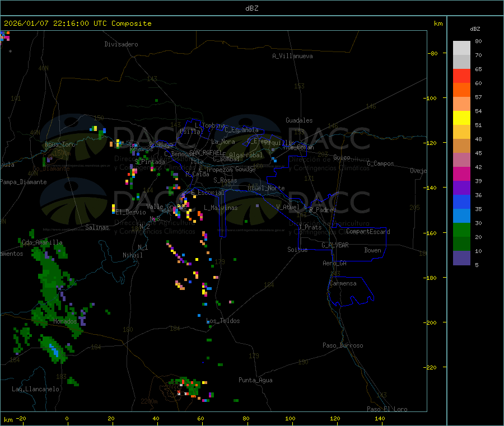The image size is (504, 426).
Task: Click the 'La_Nora' map label
Action: (223, 142)
